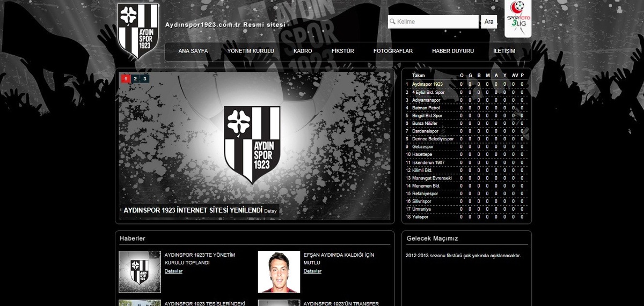Select Adıyamanspor in the league table

click(466, 100)
